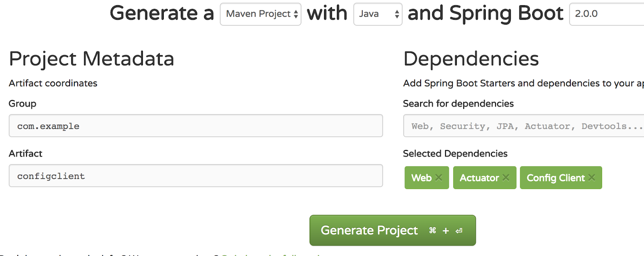
Task: Remove the Web dependency tag
Action: pos(439,177)
